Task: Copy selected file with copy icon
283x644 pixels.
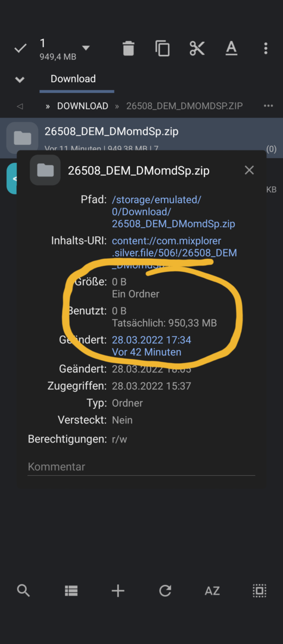Action: coord(163,48)
